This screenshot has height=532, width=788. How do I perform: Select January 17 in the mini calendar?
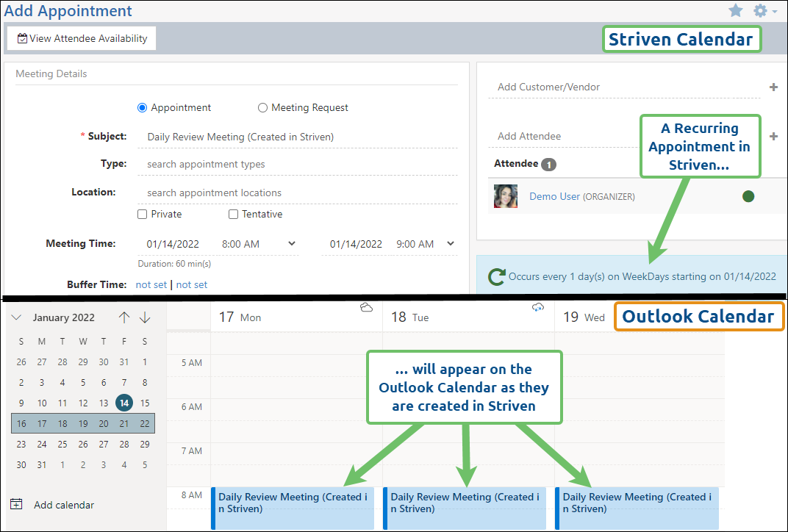[x=42, y=423]
